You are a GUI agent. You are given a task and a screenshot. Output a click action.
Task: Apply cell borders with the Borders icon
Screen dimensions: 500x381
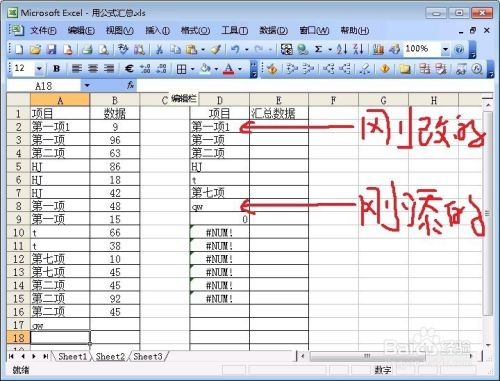[182, 69]
